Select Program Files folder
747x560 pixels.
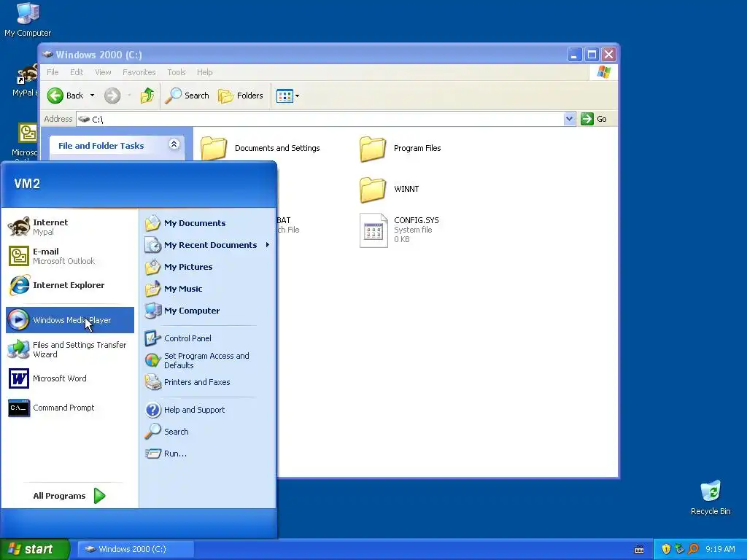(x=400, y=148)
